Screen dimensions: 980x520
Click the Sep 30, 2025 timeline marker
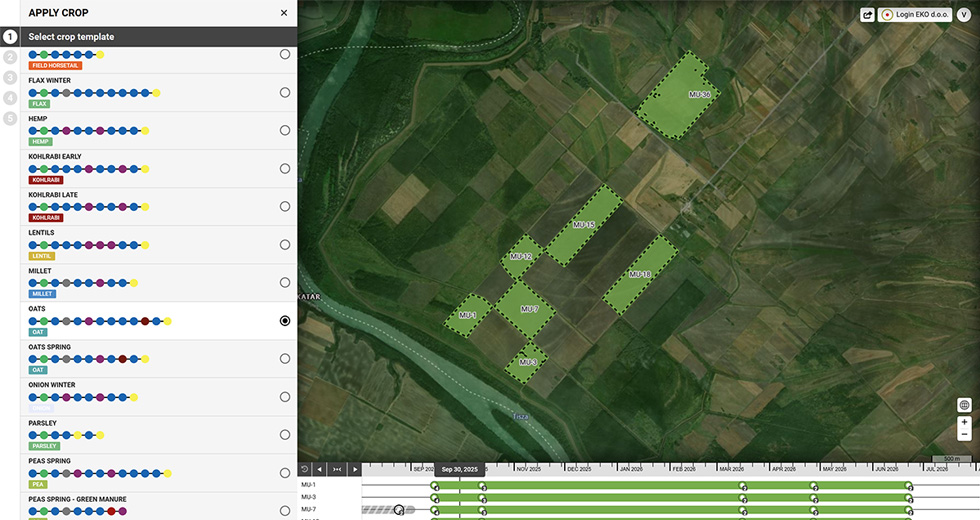click(x=459, y=469)
